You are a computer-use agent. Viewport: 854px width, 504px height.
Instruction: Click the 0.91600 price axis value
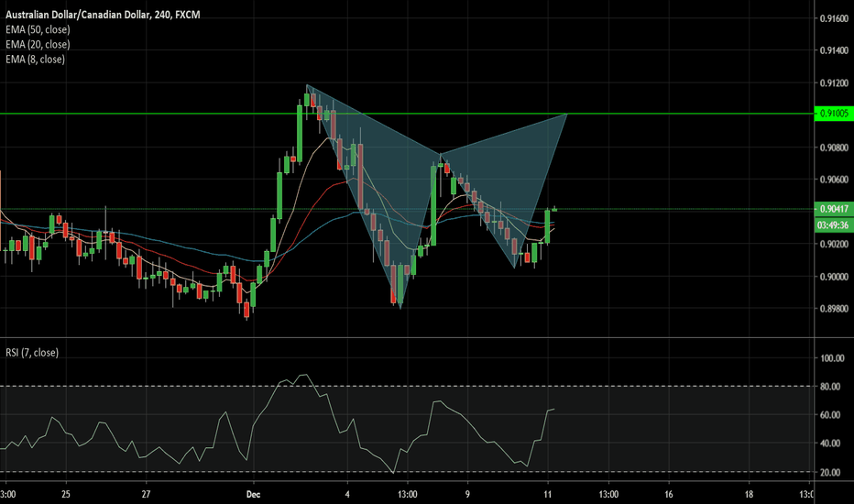point(835,18)
